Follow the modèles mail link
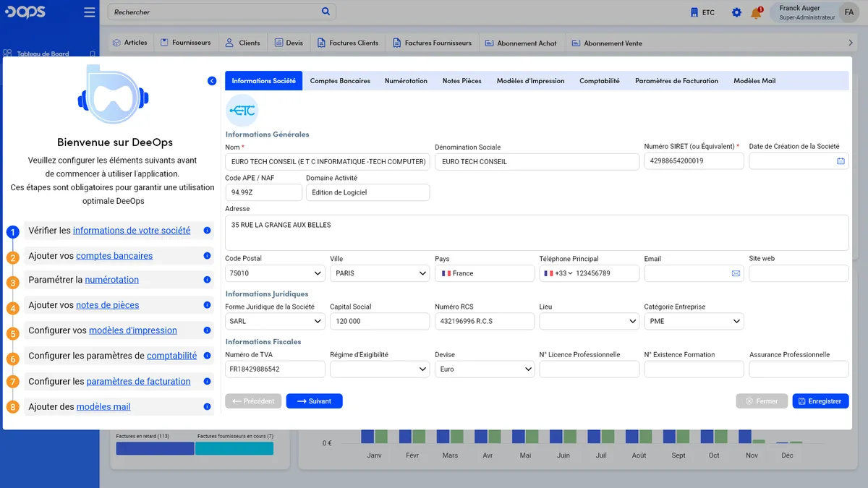The height and width of the screenshot is (488, 868). [103, 407]
